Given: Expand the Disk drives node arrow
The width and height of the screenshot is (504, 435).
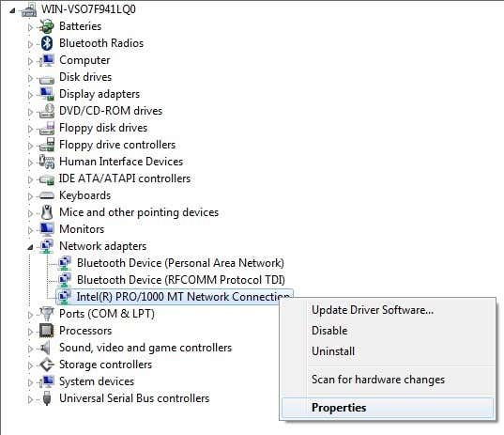Looking at the screenshot, I should (x=30, y=78).
